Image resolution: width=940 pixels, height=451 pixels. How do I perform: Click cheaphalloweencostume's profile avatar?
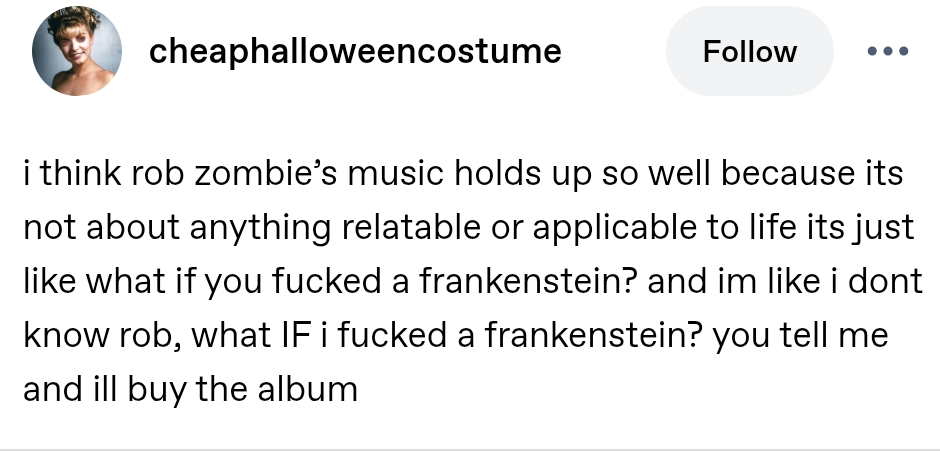tap(77, 51)
